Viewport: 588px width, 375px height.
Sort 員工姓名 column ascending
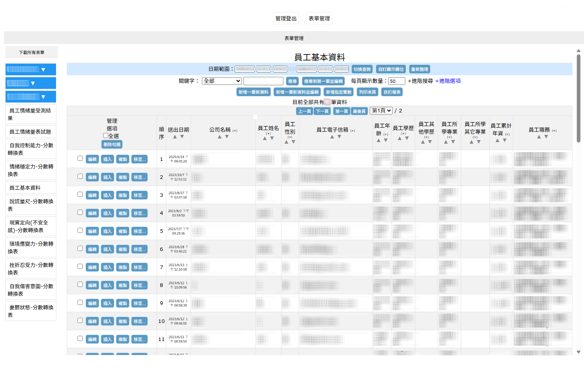click(265, 138)
